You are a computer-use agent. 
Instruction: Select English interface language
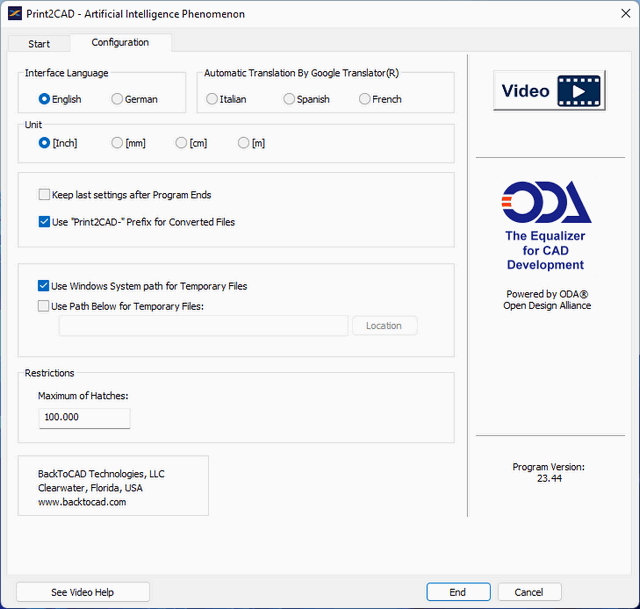44,99
